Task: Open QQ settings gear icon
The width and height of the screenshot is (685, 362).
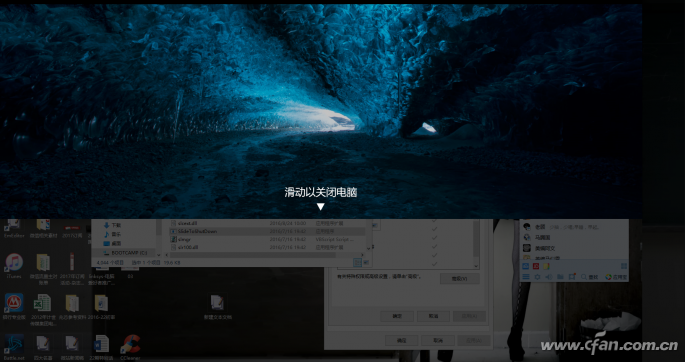Action: 537,277
